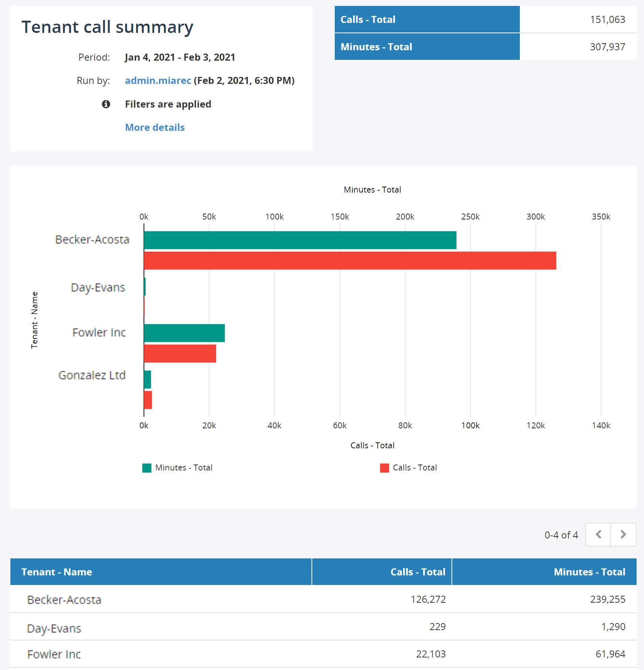
Task: Open the More details link
Action: (155, 127)
